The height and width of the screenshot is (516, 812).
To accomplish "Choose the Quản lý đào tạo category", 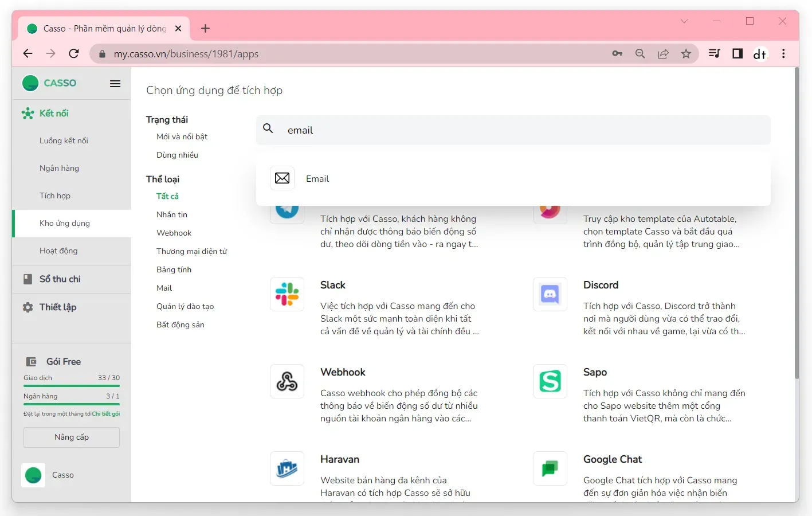I will [185, 306].
